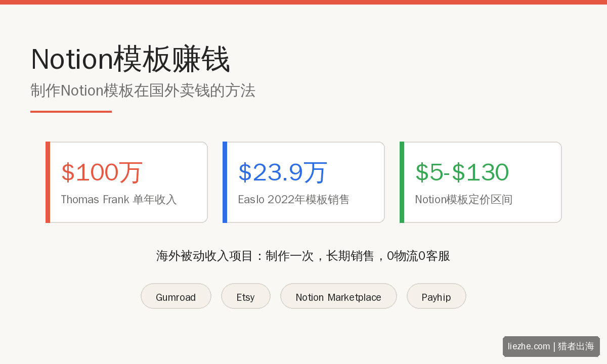Click the Notion模板赚钱 title
The height and width of the screenshot is (364, 607).
pyautogui.click(x=131, y=59)
